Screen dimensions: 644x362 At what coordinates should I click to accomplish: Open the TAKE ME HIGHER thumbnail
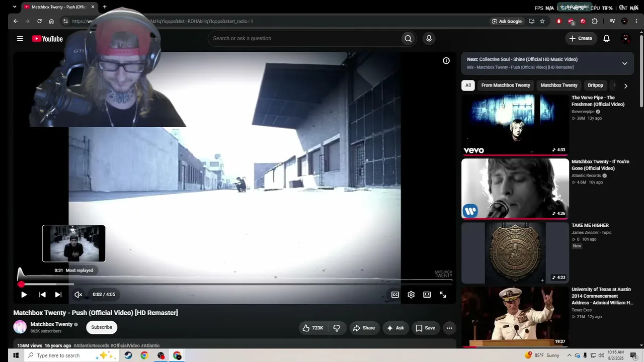515,252
